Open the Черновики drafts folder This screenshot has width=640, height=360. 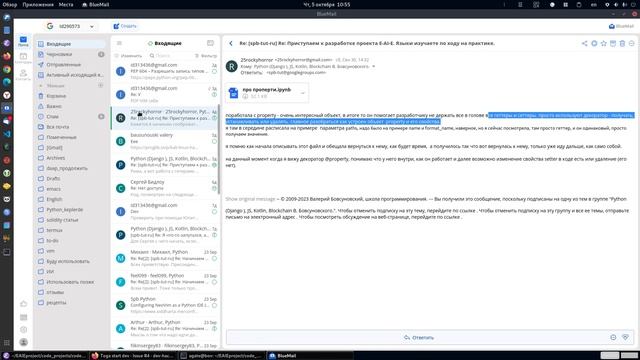(x=71, y=54)
